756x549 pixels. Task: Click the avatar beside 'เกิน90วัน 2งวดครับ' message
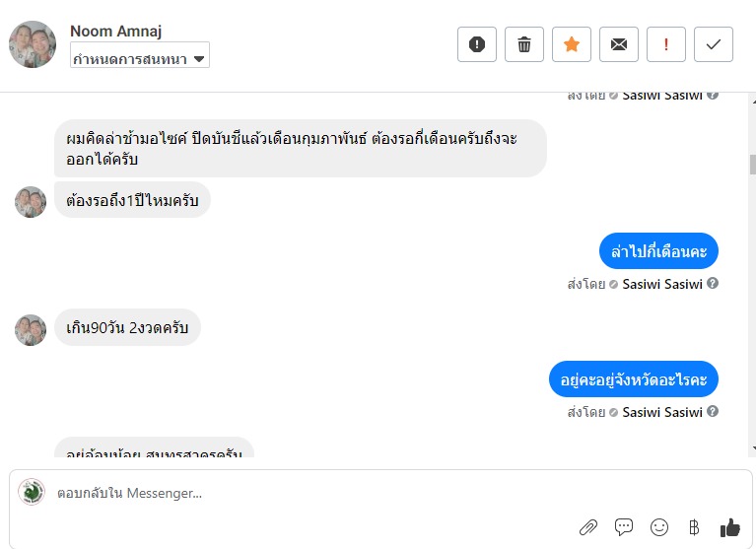(31, 330)
